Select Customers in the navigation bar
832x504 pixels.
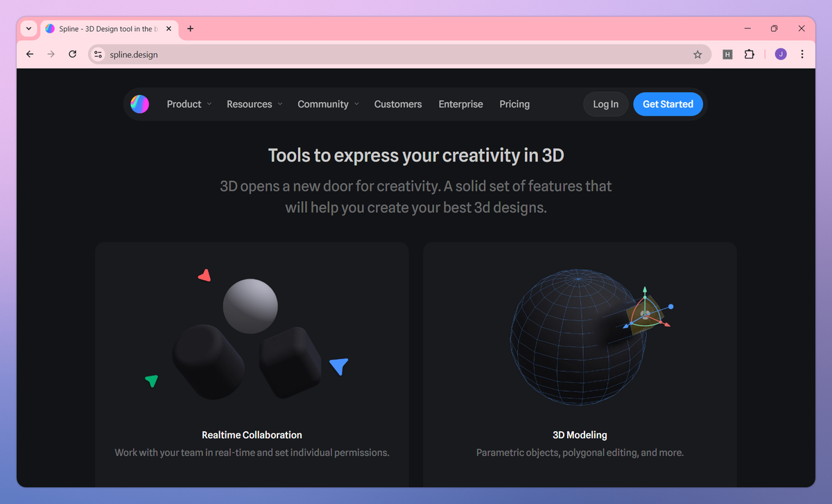[398, 104]
